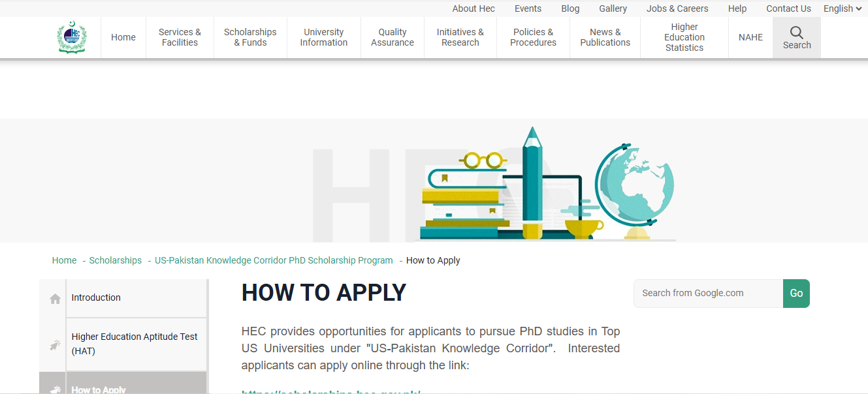Click the icon beside Higher Education Aptitude Test
Screen dimensions: 868x394
55,345
